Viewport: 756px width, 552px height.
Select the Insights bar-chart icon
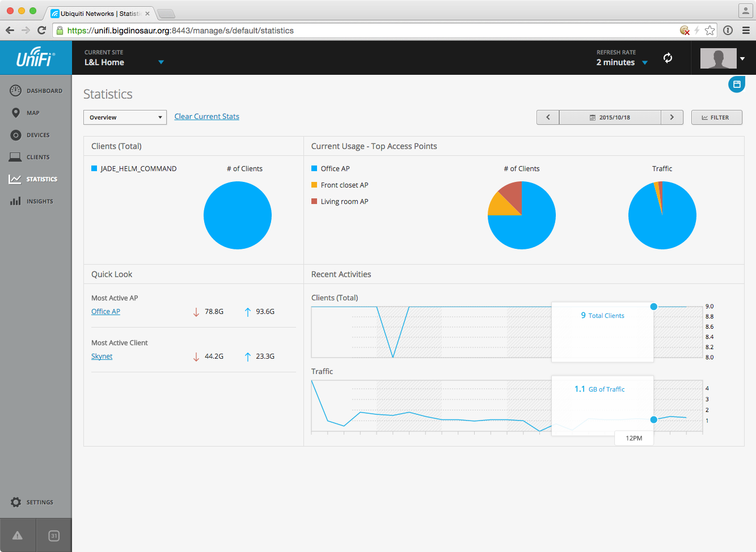tap(16, 201)
